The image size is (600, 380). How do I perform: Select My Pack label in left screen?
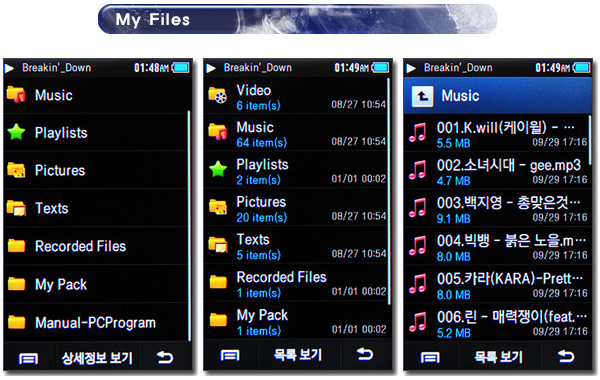[61, 285]
